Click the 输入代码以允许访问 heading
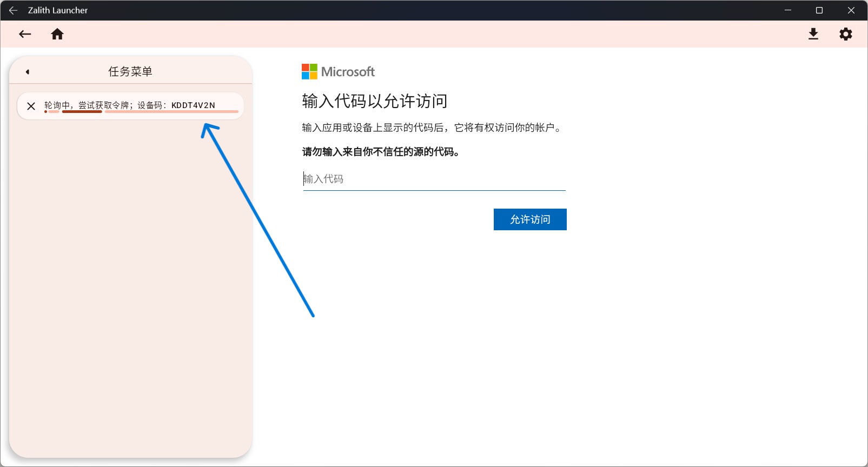The width and height of the screenshot is (868, 467). tap(374, 101)
